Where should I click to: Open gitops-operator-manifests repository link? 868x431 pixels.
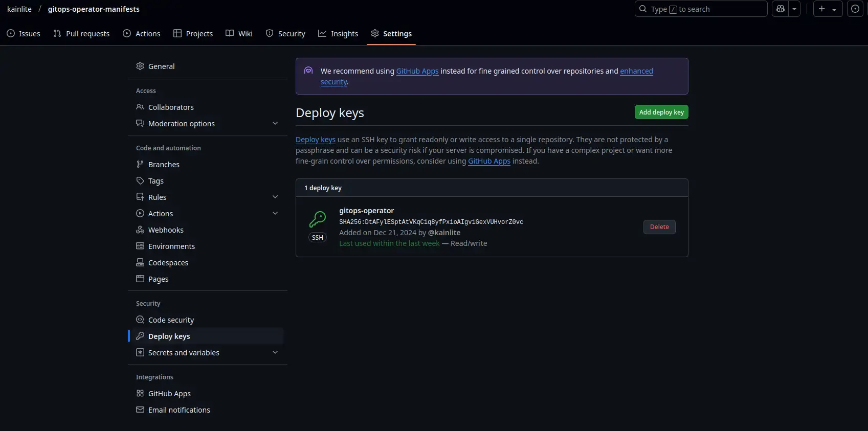tap(94, 9)
